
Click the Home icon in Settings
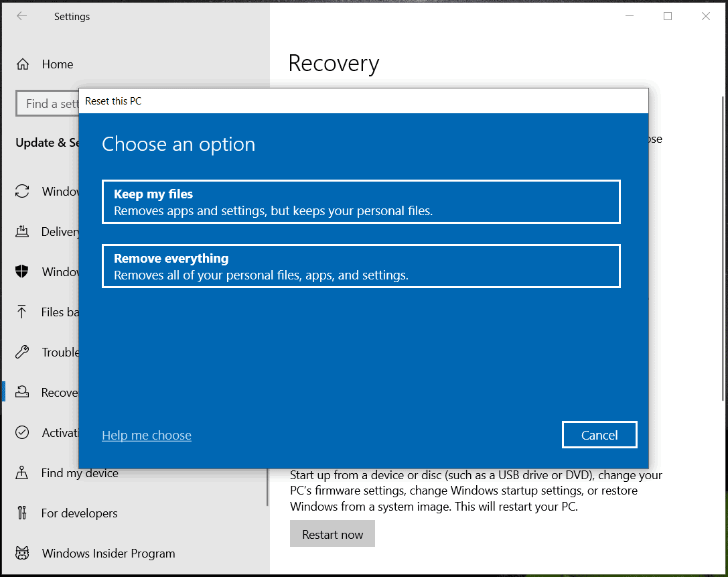click(x=23, y=64)
